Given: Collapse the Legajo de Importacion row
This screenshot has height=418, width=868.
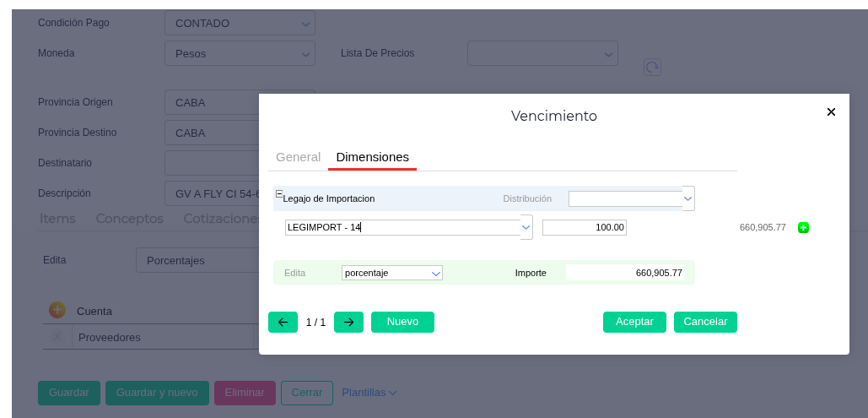Looking at the screenshot, I should pyautogui.click(x=279, y=194).
